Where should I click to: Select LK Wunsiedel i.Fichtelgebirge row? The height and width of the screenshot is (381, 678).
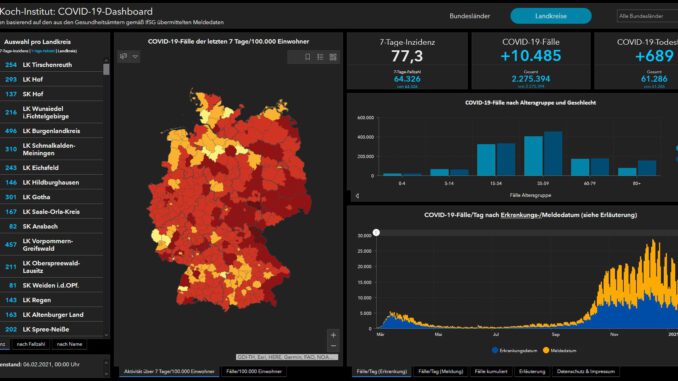[x=52, y=112]
